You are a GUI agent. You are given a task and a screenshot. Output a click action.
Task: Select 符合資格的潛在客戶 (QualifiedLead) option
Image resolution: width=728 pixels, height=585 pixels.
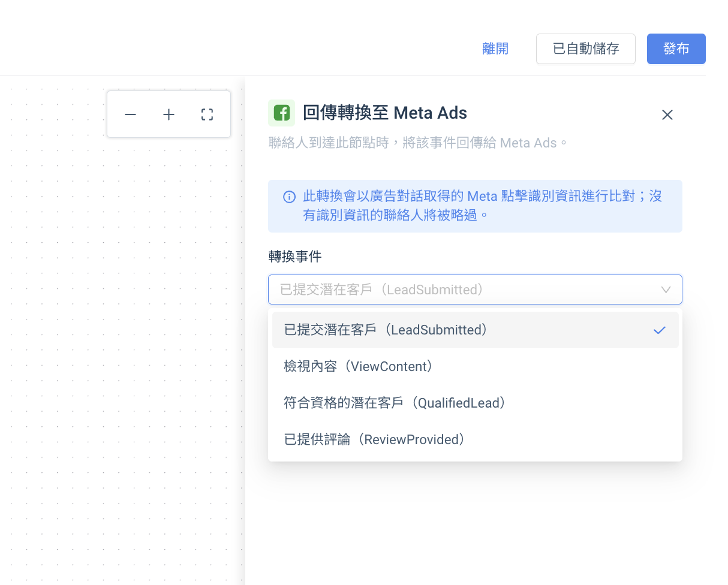pyautogui.click(x=476, y=403)
